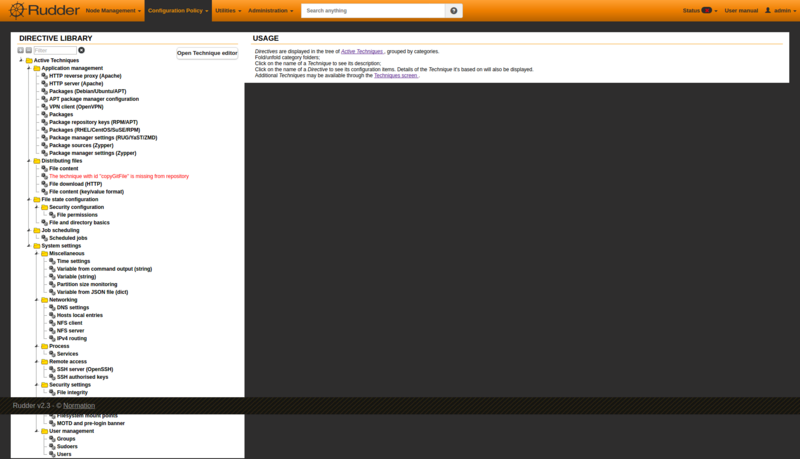The width and height of the screenshot is (800, 459).
Task: Click the Application management folder icon
Action: (x=37, y=68)
